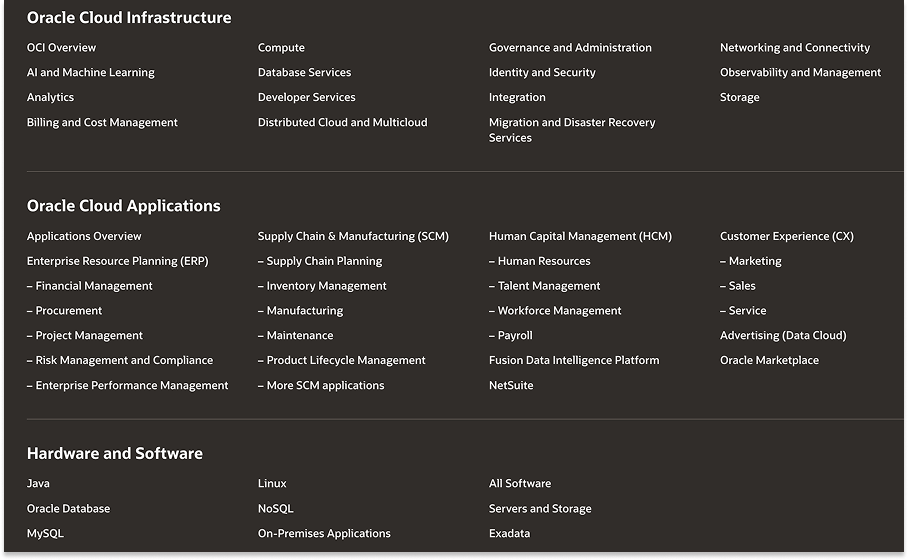This screenshot has width=908, height=560.
Task: Select Supply Chain & Manufacturing (SCM)
Action: click(353, 236)
